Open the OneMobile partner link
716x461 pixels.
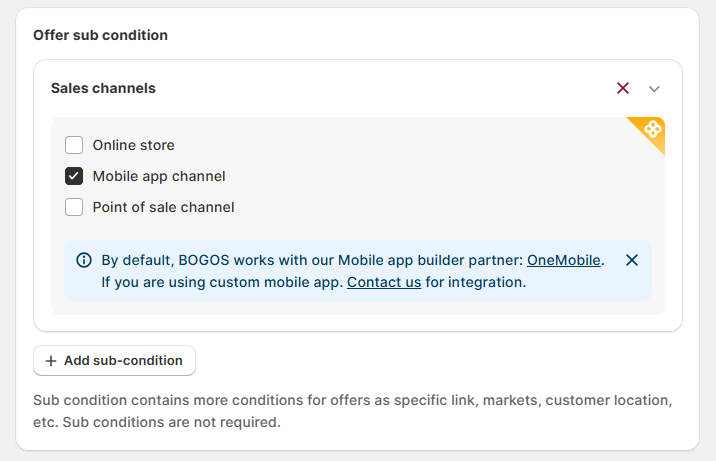tap(563, 260)
